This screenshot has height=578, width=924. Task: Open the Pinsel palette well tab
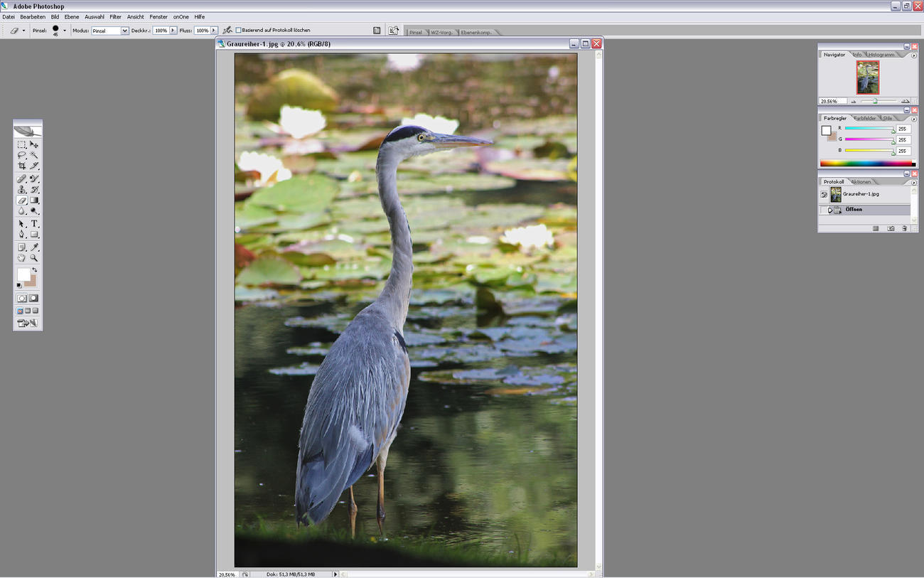click(416, 33)
